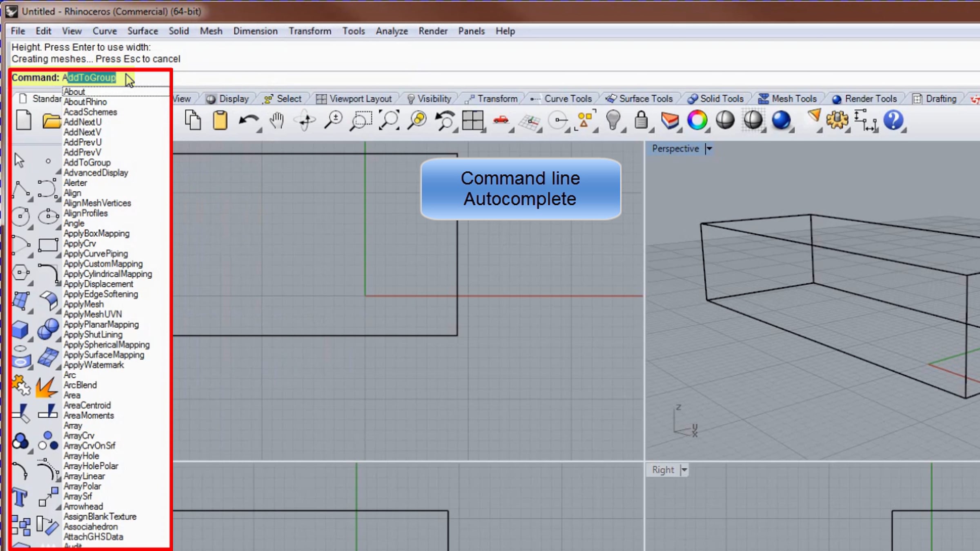The width and height of the screenshot is (980, 551).
Task: Switch to the Visibility tab
Action: (429, 99)
